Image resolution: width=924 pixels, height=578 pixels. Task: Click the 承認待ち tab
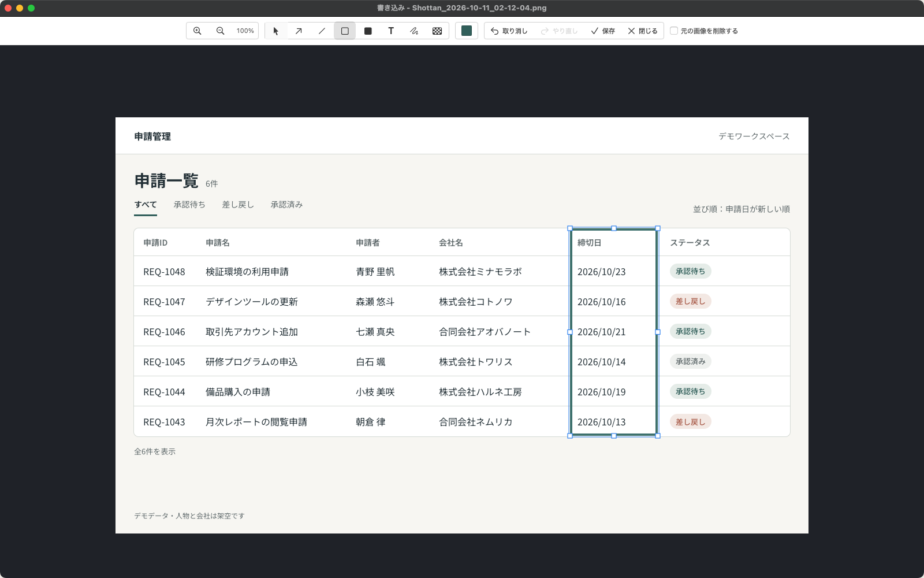(x=189, y=205)
